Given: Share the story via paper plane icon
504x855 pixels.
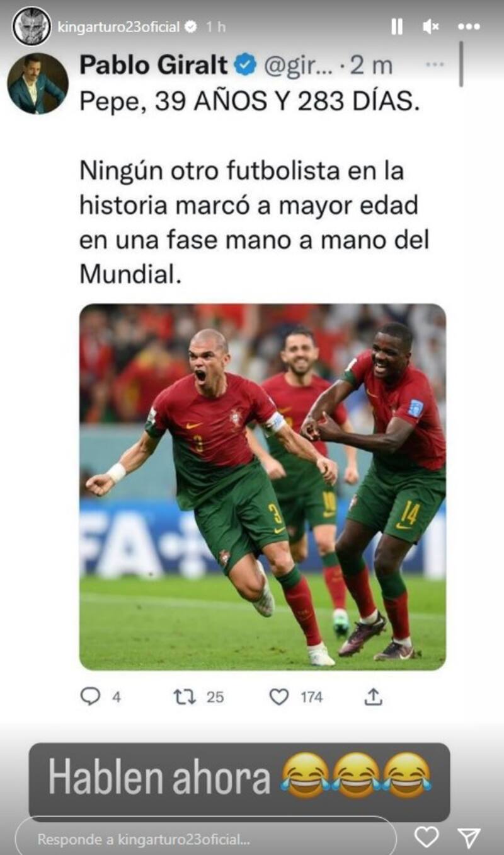Looking at the screenshot, I should (469, 836).
